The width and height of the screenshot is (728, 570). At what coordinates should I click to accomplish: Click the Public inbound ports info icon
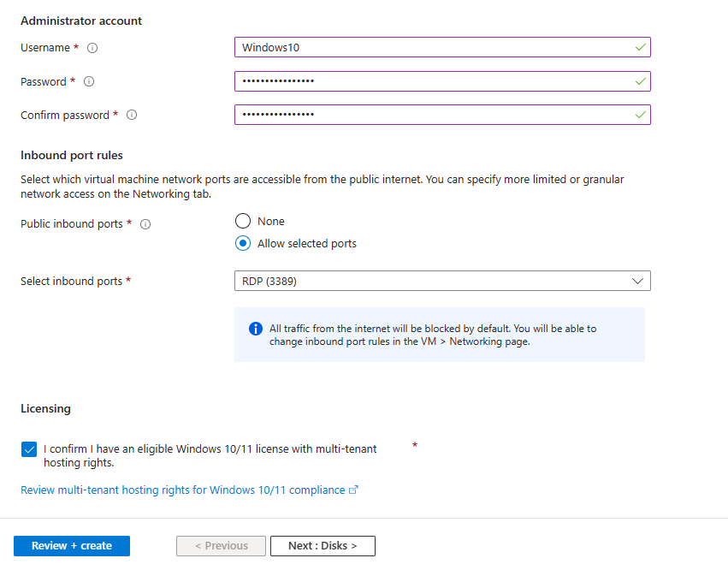tap(145, 224)
